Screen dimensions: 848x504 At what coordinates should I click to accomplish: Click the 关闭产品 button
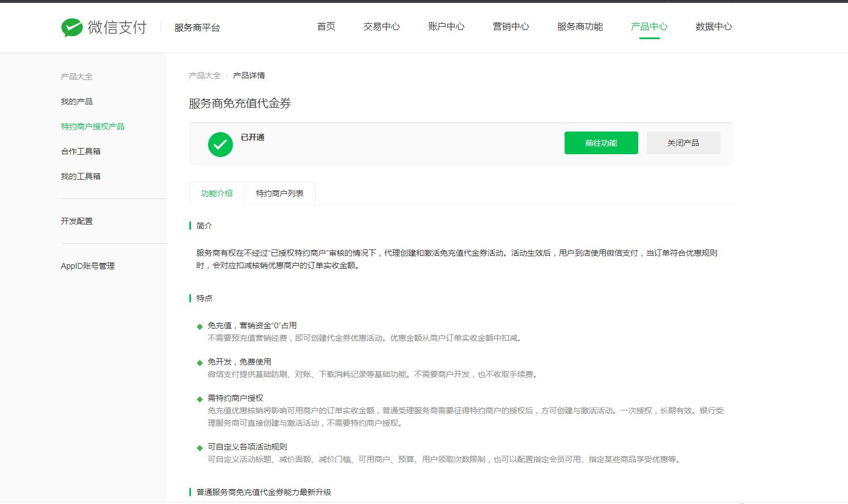pyautogui.click(x=683, y=143)
